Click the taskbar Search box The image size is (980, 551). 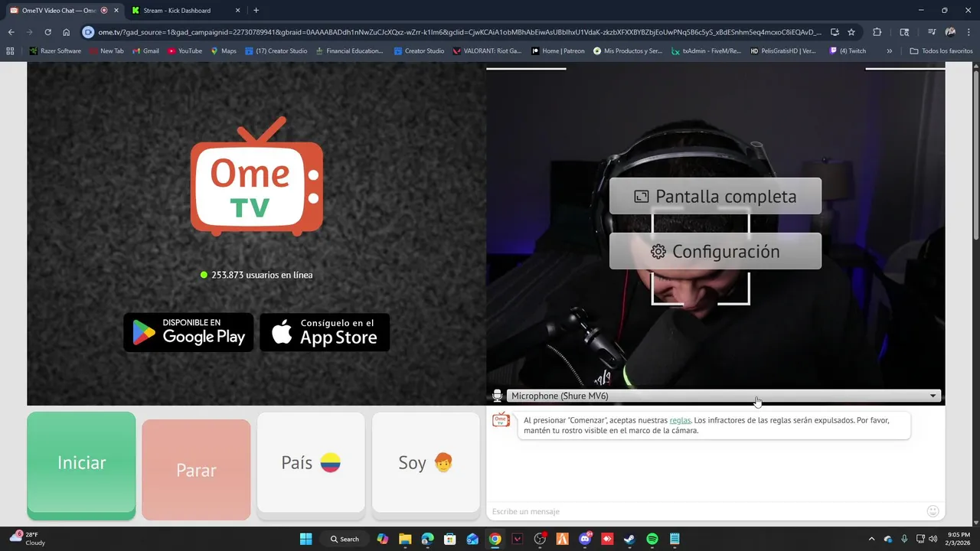click(x=344, y=539)
